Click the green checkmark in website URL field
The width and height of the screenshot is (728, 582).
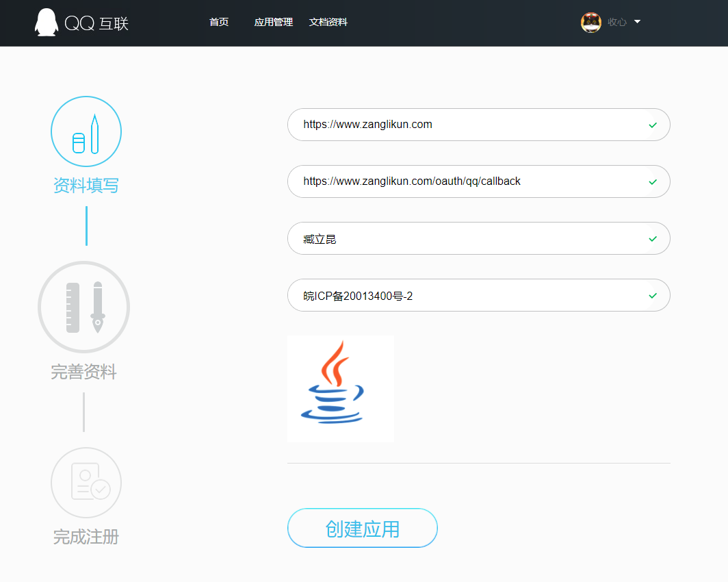click(653, 125)
